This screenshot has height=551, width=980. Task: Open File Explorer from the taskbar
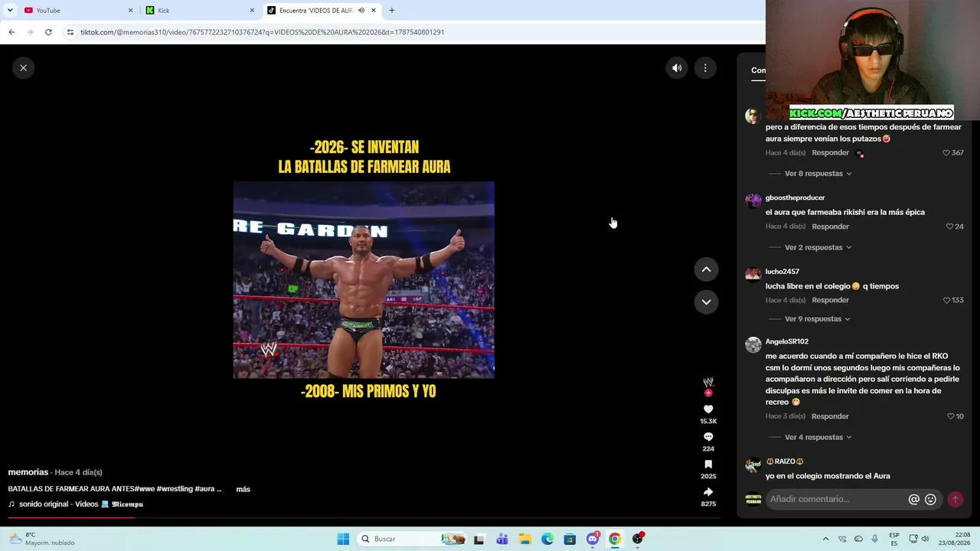pos(524,539)
